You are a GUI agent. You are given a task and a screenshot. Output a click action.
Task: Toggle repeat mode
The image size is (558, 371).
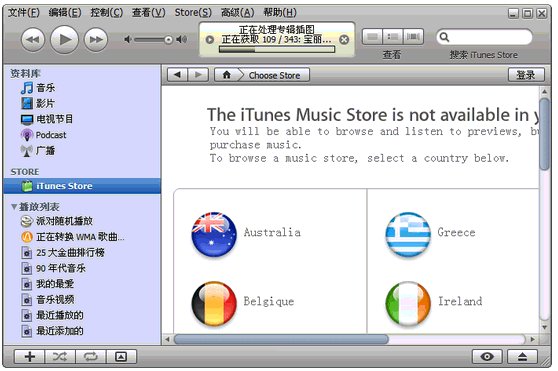point(90,356)
